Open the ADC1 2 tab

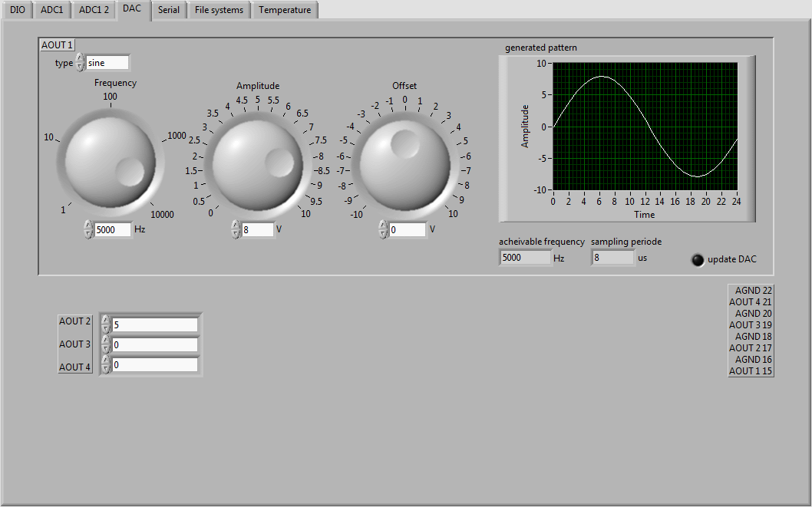coord(94,10)
